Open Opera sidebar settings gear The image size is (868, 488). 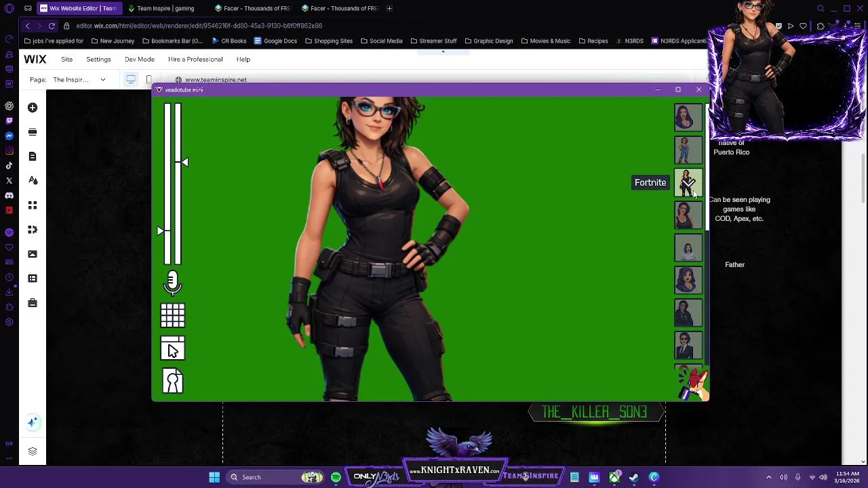point(9,322)
